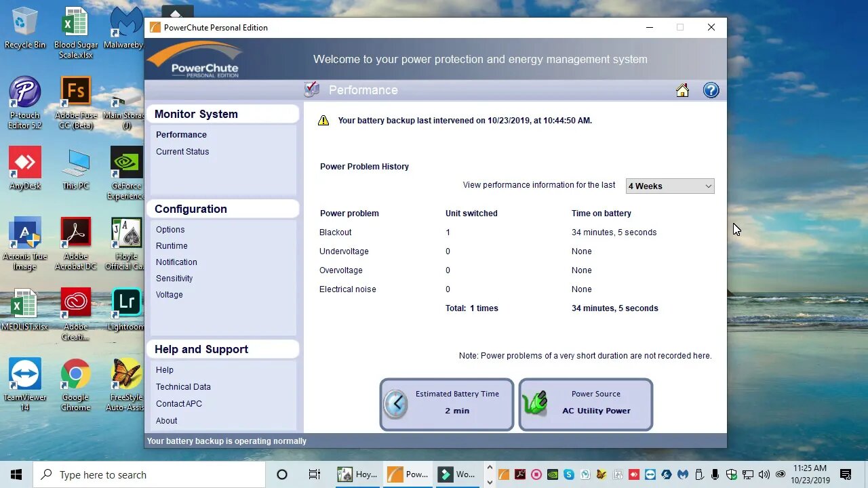This screenshot has height=488, width=868.
Task: Select Performance in Monitor System menu
Action: coord(181,135)
